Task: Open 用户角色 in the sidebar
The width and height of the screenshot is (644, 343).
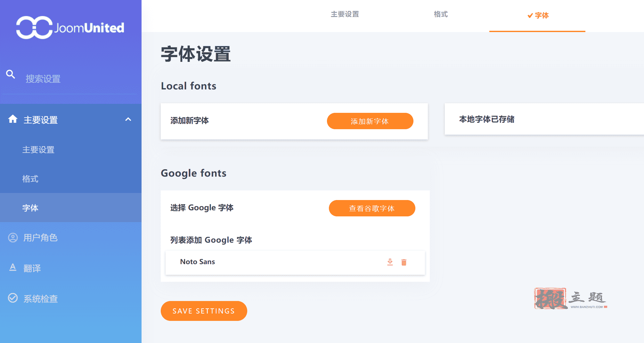Action: (71, 238)
